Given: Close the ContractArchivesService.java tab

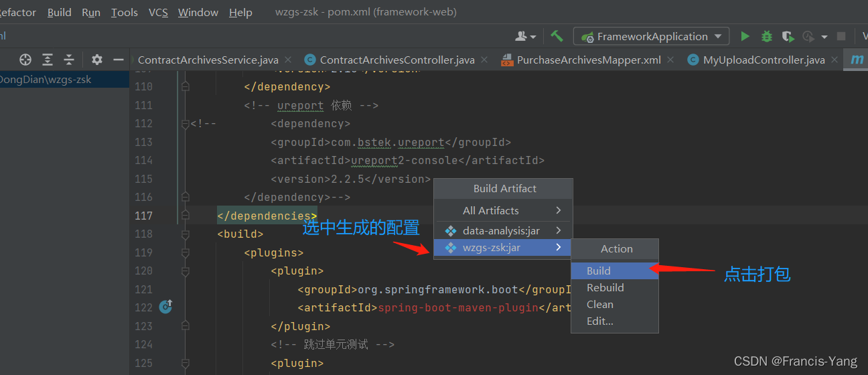Looking at the screenshot, I should 287,60.
